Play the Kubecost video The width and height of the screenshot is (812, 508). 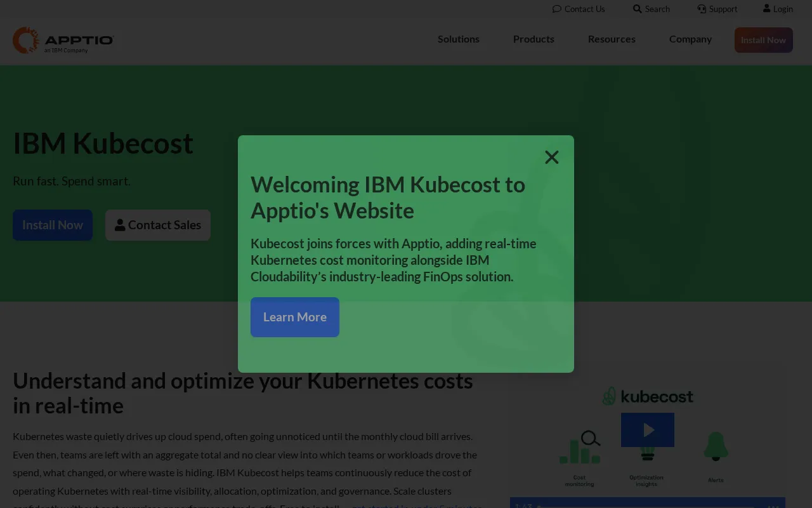(648, 430)
